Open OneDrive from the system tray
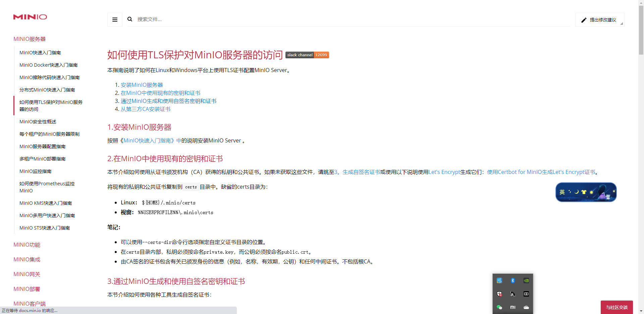Viewport: 644px width, 314px height. [x=526, y=307]
